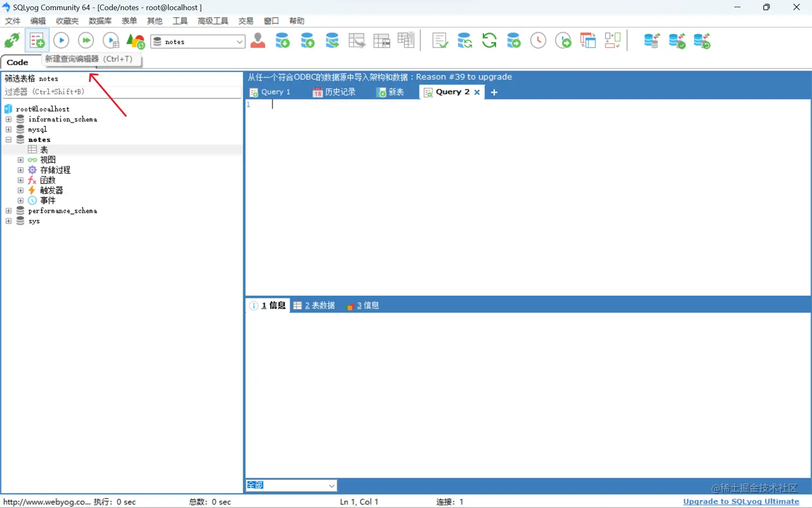Click document with green checkmark icon
This screenshot has width=812, height=508.
point(440,41)
